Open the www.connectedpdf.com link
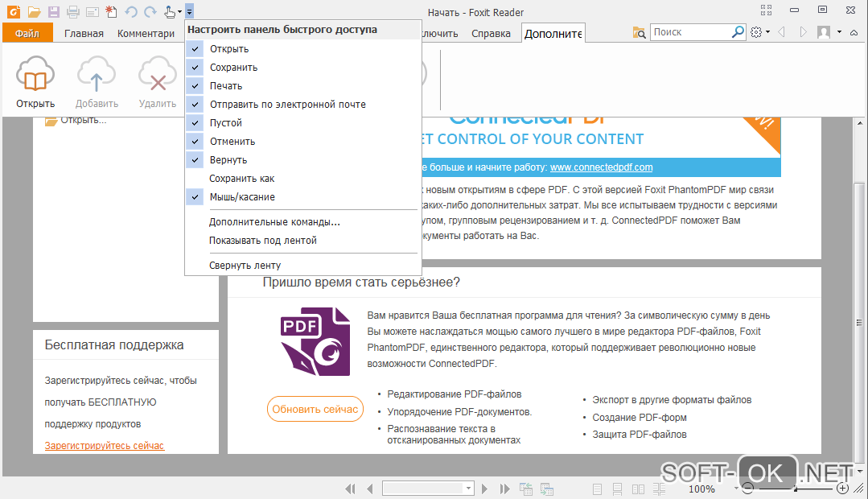This screenshot has width=868, height=499. tap(601, 167)
